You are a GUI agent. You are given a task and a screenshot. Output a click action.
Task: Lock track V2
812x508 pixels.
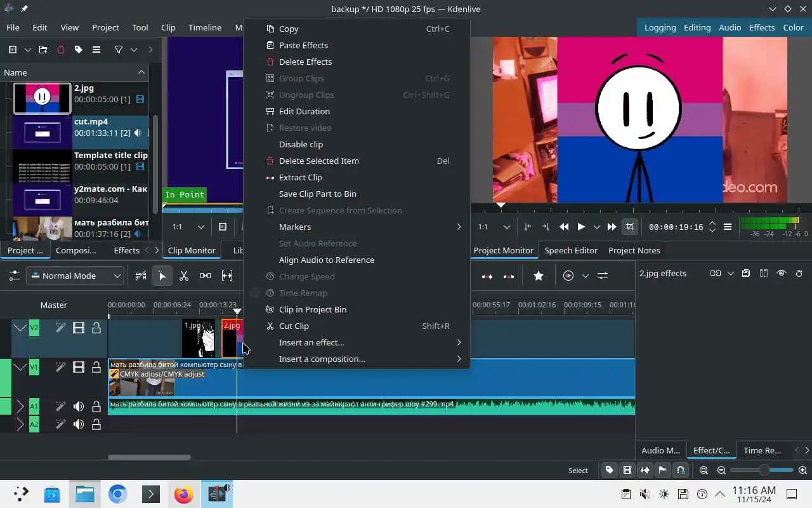pyautogui.click(x=96, y=328)
